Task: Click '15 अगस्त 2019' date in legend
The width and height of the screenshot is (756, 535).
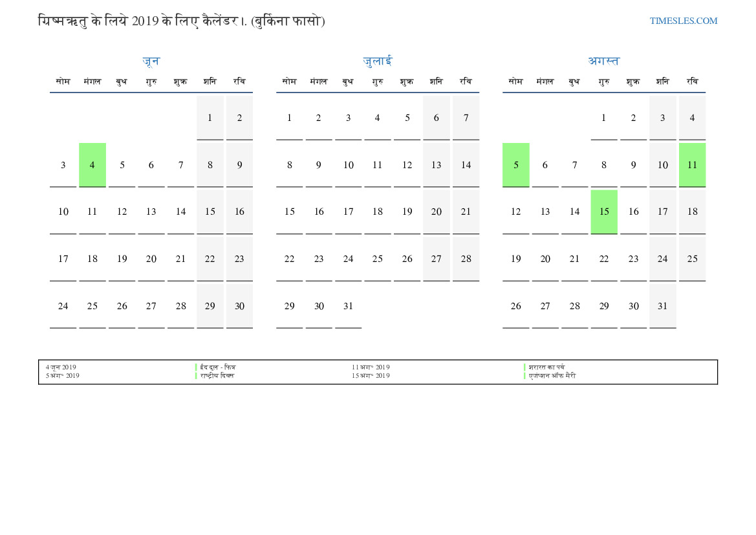Action: coord(371,376)
